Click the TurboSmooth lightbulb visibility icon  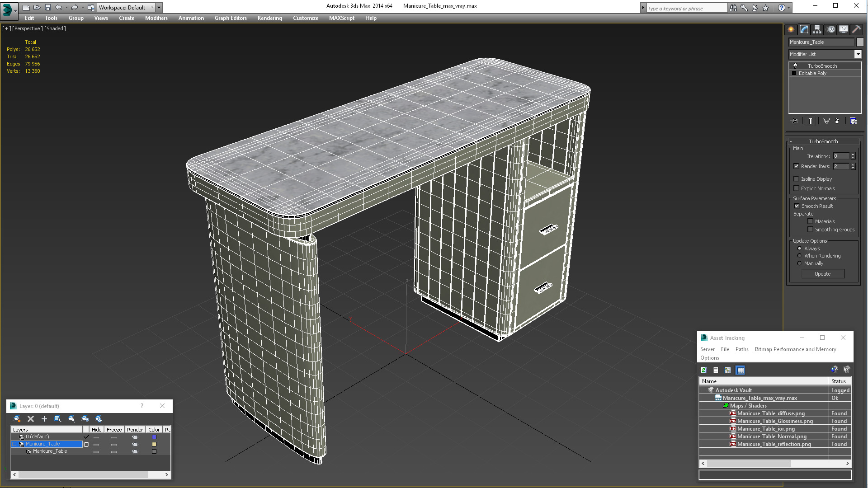[x=795, y=66]
